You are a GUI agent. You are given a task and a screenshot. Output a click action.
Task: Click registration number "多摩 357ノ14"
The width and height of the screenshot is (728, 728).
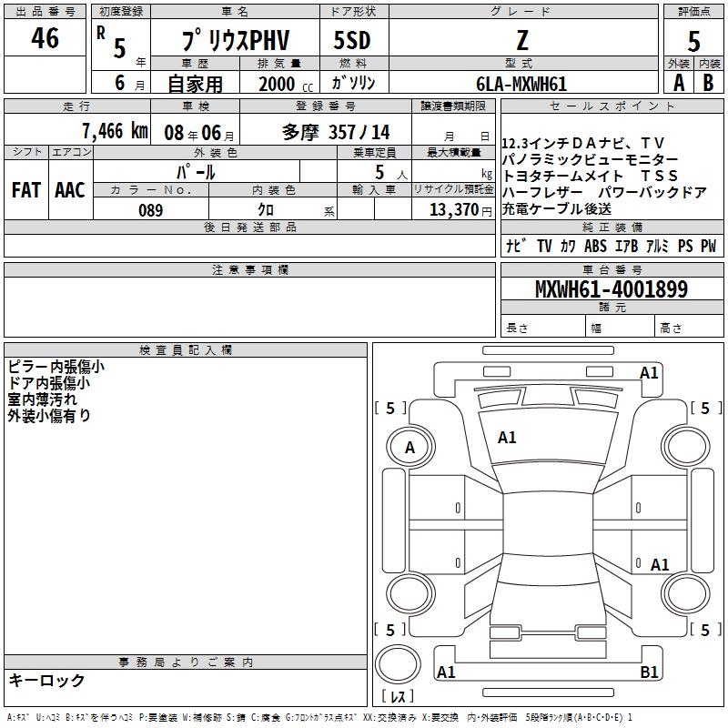coord(336,132)
